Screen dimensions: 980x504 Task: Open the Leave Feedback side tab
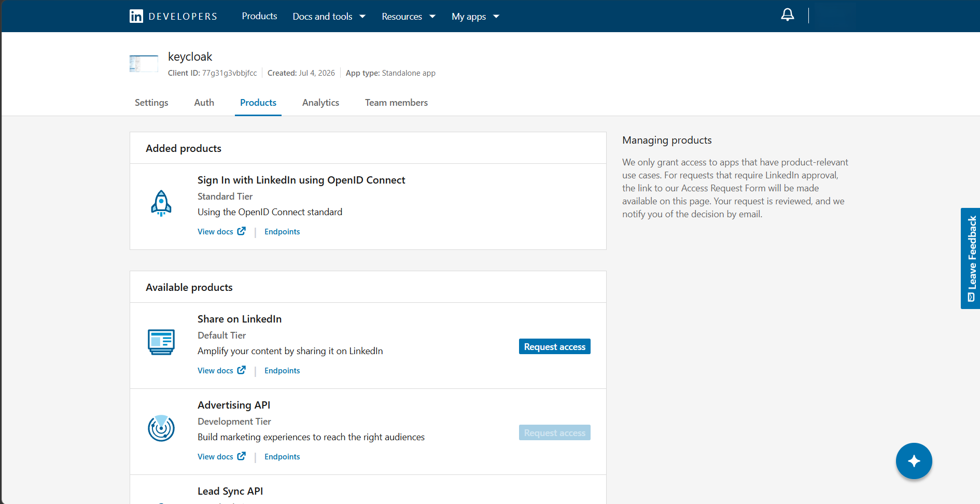(x=970, y=258)
